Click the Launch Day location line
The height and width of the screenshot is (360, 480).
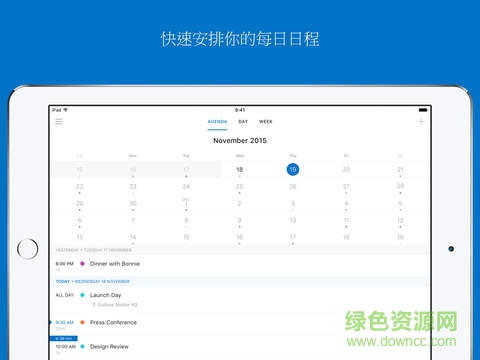tap(115, 305)
